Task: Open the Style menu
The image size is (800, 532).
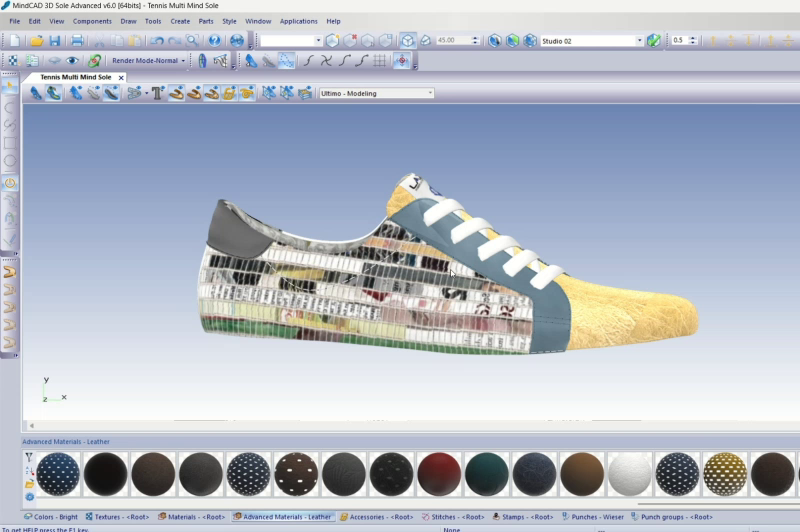Action: [x=230, y=21]
